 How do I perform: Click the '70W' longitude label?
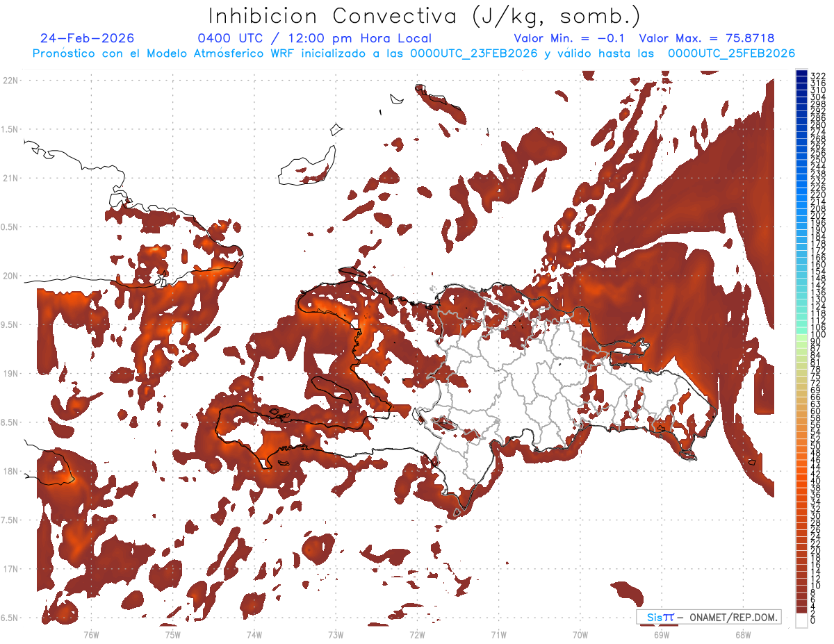[580, 634]
